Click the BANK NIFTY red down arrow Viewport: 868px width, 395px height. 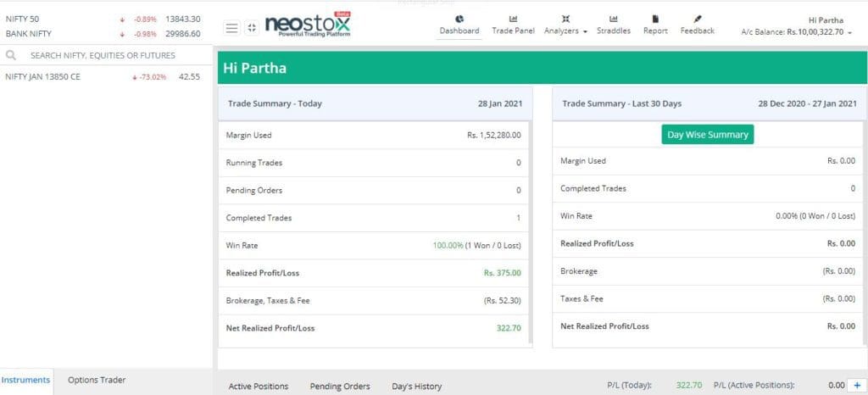click(122, 34)
